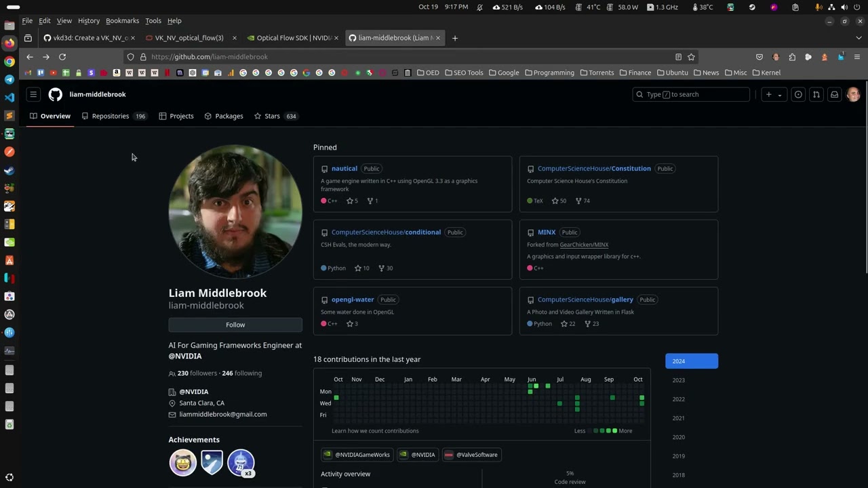Bookmark this page with the star icon
This screenshot has height=488, width=868.
pyautogui.click(x=691, y=57)
